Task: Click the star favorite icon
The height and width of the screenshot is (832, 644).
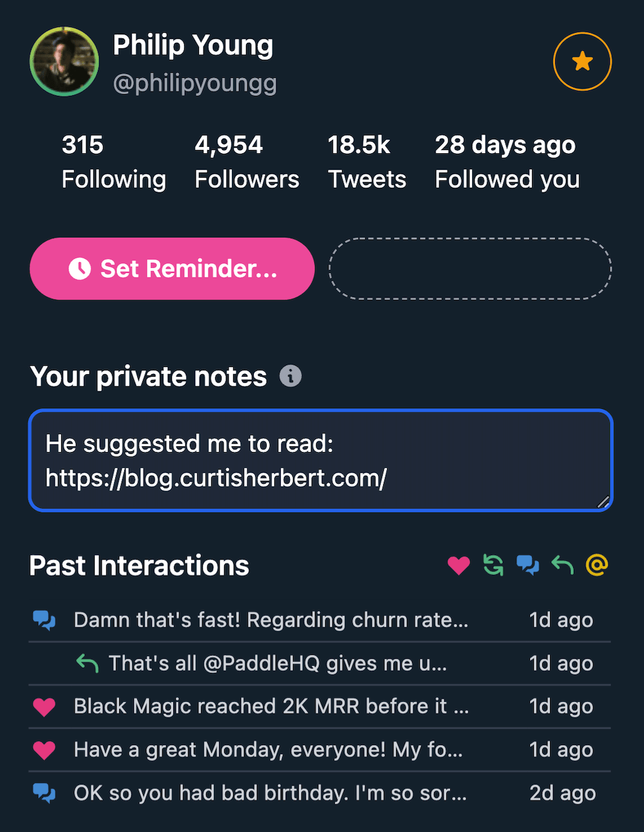Action: pyautogui.click(x=582, y=61)
